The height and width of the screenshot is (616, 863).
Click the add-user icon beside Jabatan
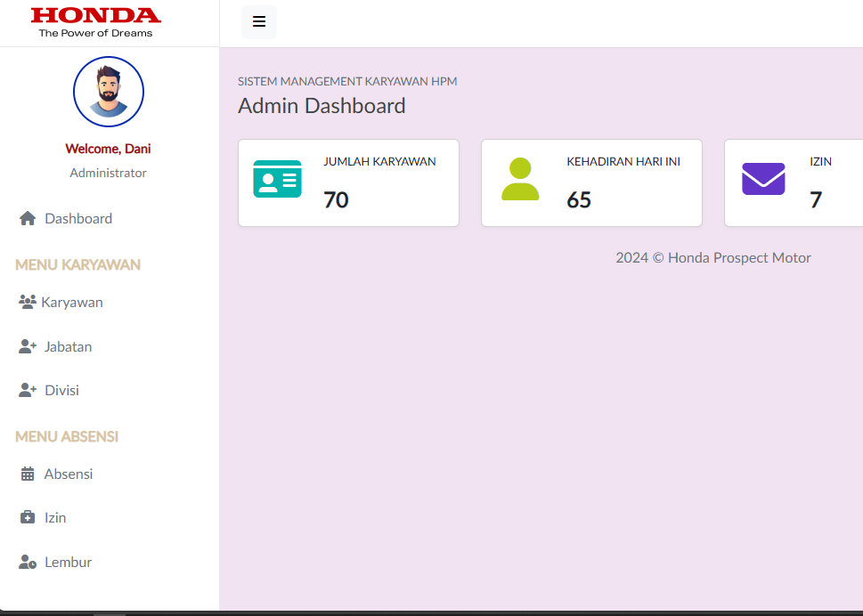(28, 347)
